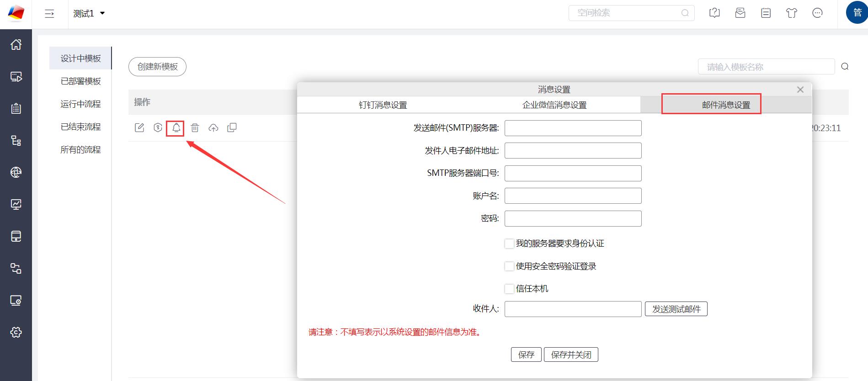Click the 保存并关闭 button
Viewport: 868px width, 381px height.
click(571, 355)
